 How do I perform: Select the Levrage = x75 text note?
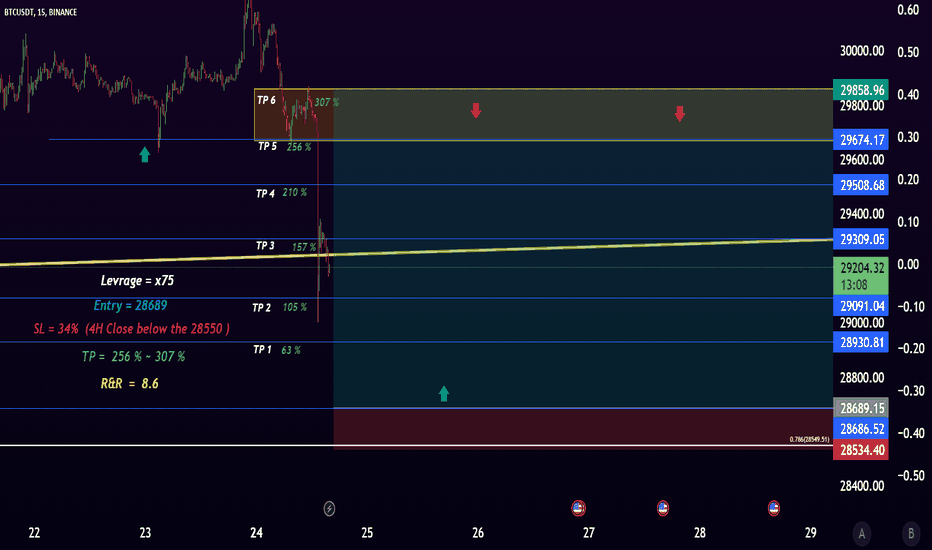point(137,281)
